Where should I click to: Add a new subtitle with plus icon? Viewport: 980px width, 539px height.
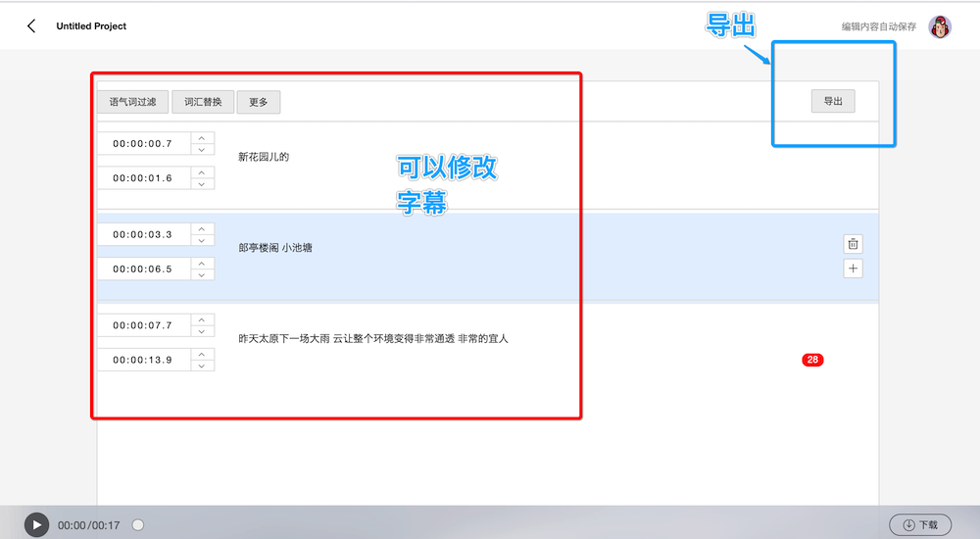pos(853,269)
